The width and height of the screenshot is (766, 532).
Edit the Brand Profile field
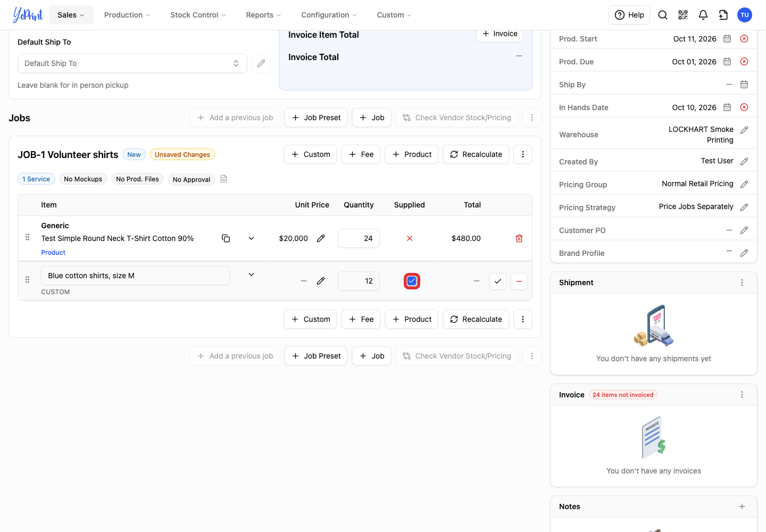[x=744, y=253]
